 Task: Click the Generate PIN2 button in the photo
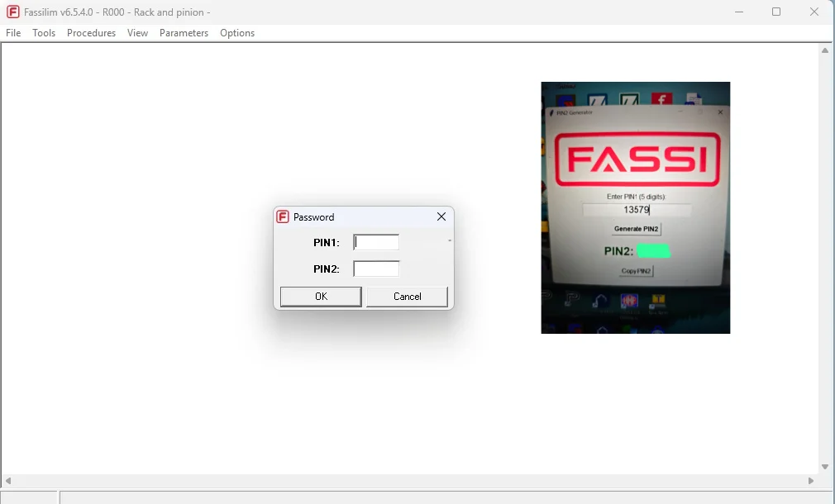(x=636, y=229)
